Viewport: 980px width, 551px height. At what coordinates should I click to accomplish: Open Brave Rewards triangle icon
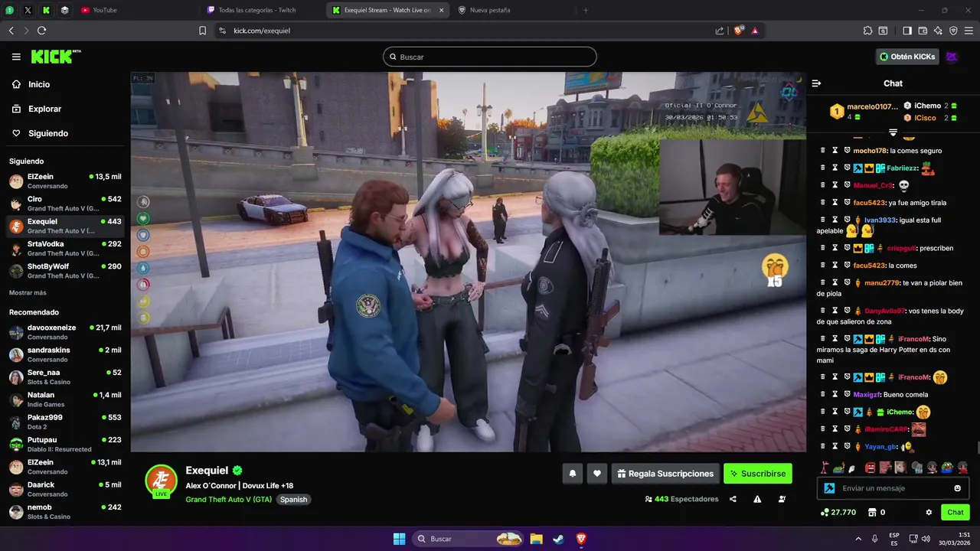[755, 31]
